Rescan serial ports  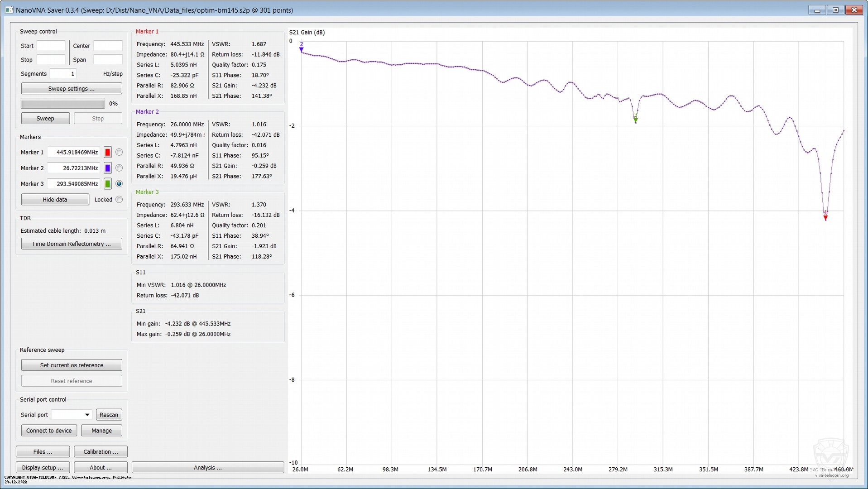point(109,414)
